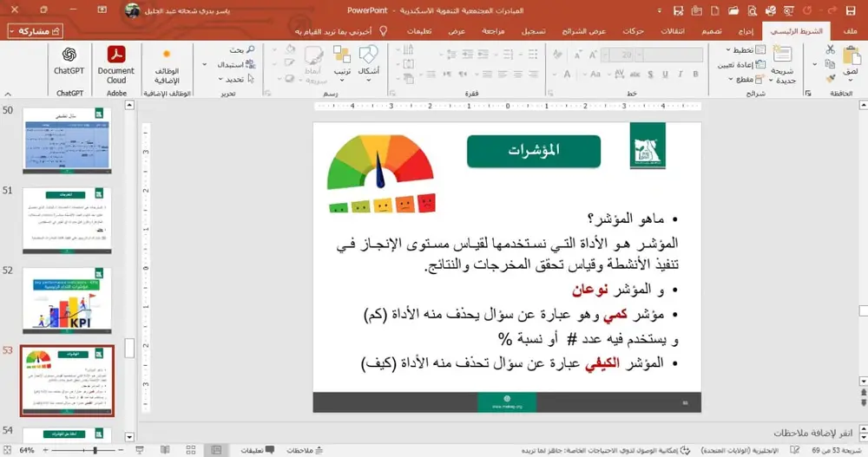The image size is (868, 457).
Task: Toggle text Shadow (S) formatting
Action: [650, 74]
